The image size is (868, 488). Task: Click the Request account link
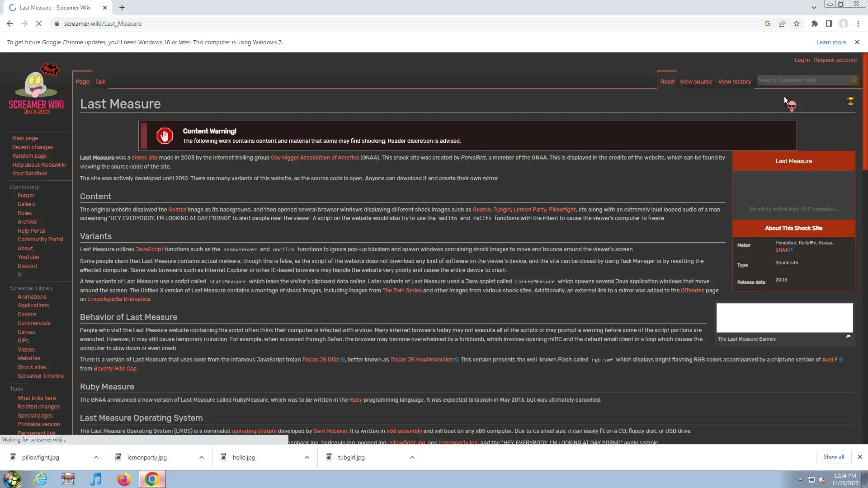click(x=835, y=60)
